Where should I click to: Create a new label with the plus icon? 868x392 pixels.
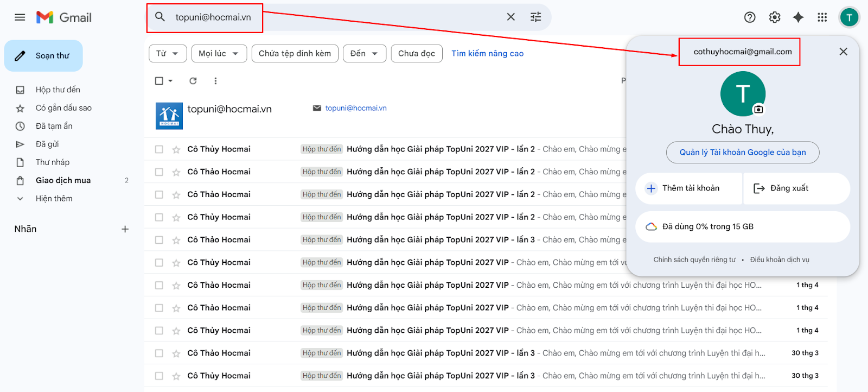pyautogui.click(x=125, y=229)
